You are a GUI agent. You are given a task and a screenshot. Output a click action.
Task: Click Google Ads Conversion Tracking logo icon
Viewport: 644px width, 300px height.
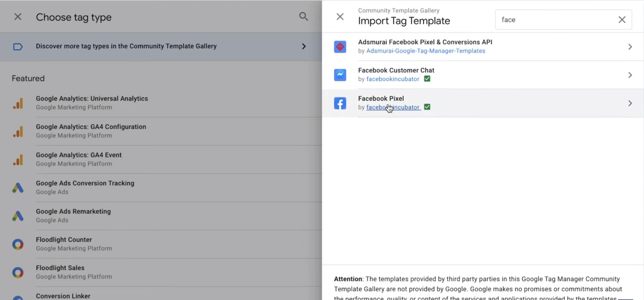point(18,188)
